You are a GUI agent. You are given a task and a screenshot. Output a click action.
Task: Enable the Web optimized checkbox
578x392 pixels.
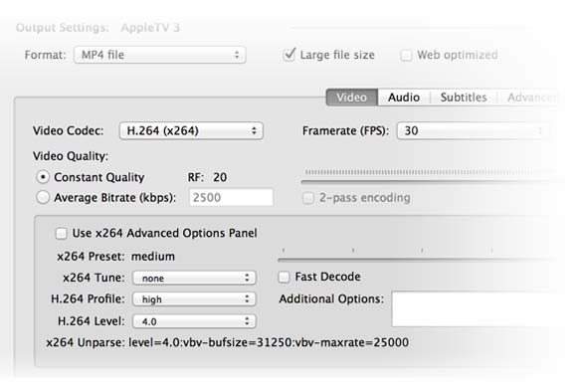pyautogui.click(x=406, y=56)
